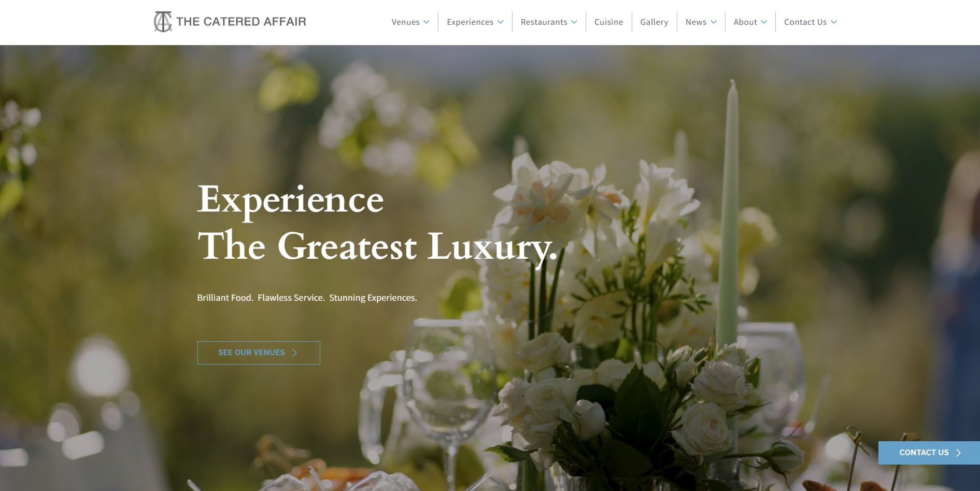Viewport: 980px width, 491px height.
Task: Expand the News dropdown chevron
Action: (x=714, y=22)
